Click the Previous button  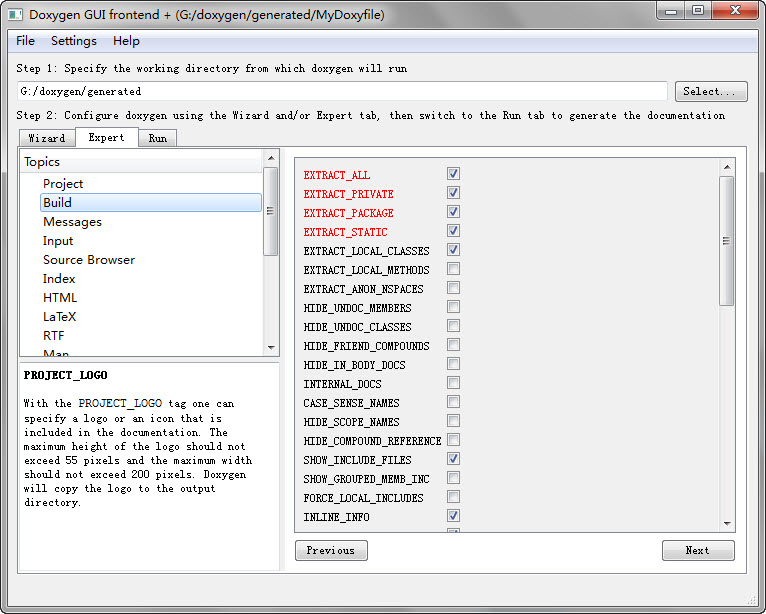click(x=331, y=550)
